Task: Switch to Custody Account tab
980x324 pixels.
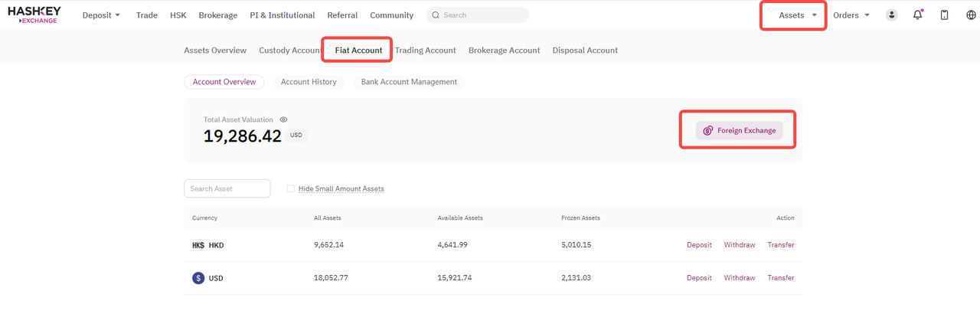Action: click(290, 51)
